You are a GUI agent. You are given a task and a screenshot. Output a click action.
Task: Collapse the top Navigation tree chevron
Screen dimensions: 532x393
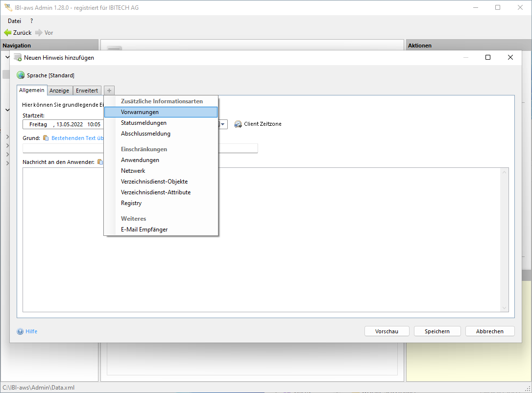click(7, 57)
